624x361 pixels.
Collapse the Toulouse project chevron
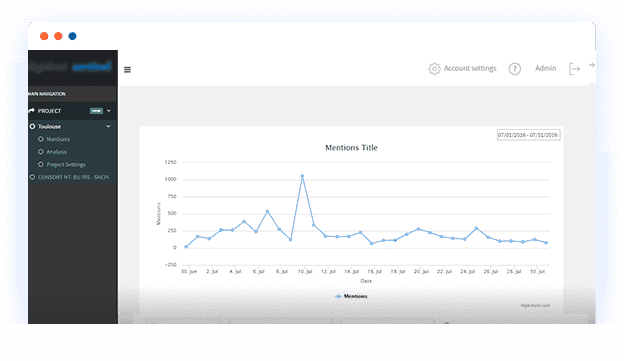(108, 126)
